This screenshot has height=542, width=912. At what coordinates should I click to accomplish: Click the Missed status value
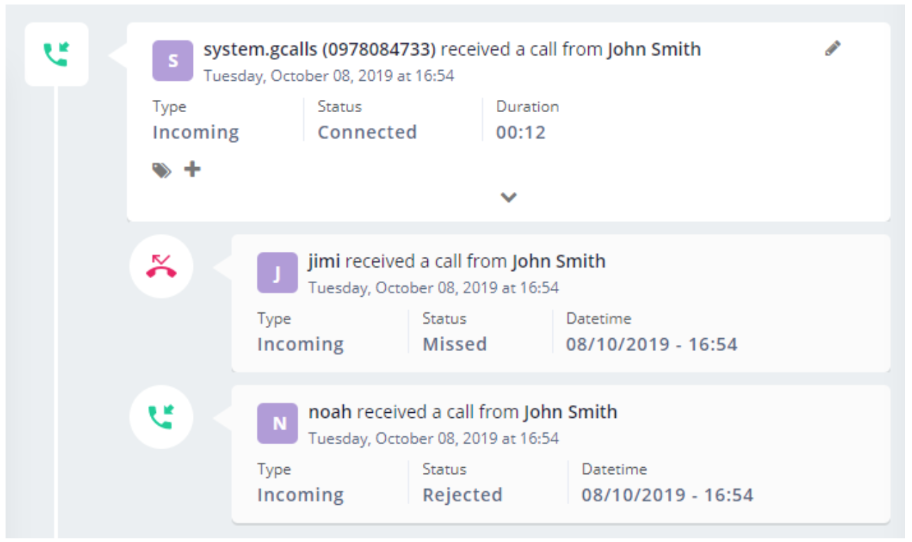(x=455, y=344)
